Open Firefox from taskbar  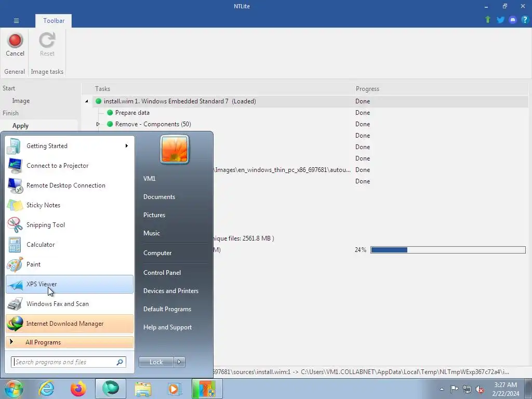pyautogui.click(x=78, y=389)
